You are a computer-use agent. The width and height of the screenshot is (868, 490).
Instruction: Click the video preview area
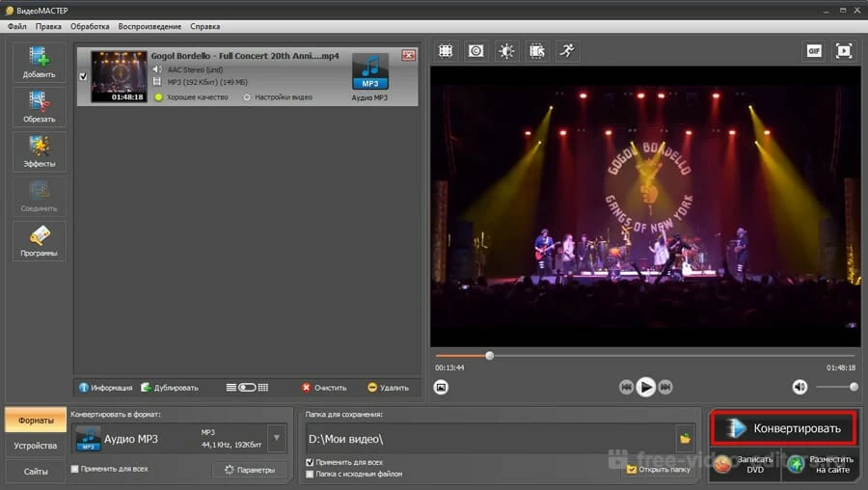[645, 206]
